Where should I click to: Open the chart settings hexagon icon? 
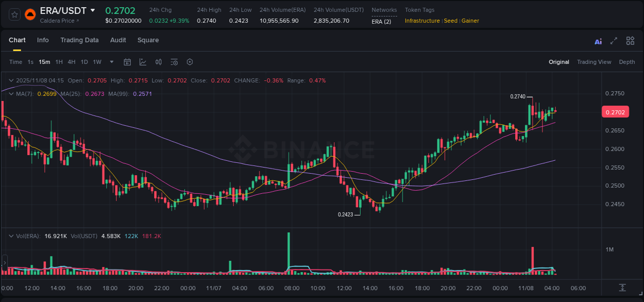189,62
